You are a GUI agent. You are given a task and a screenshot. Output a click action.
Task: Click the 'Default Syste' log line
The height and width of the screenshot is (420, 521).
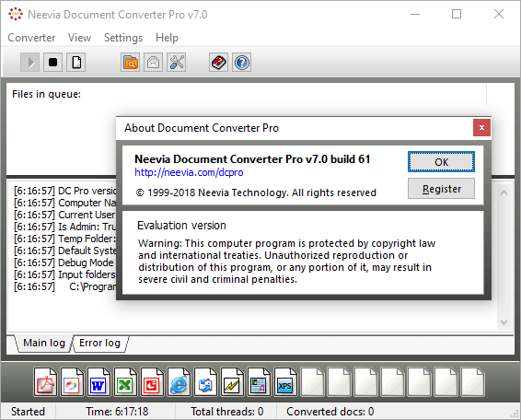(x=64, y=251)
